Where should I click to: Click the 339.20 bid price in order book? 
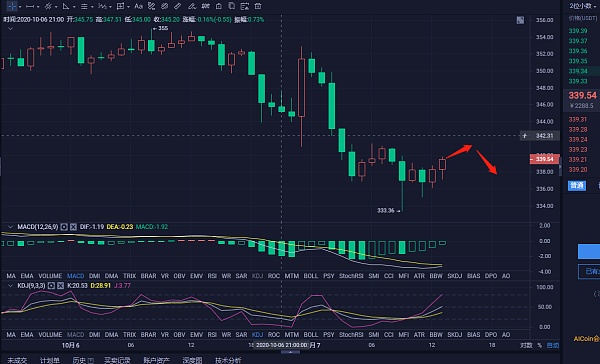tap(578, 170)
